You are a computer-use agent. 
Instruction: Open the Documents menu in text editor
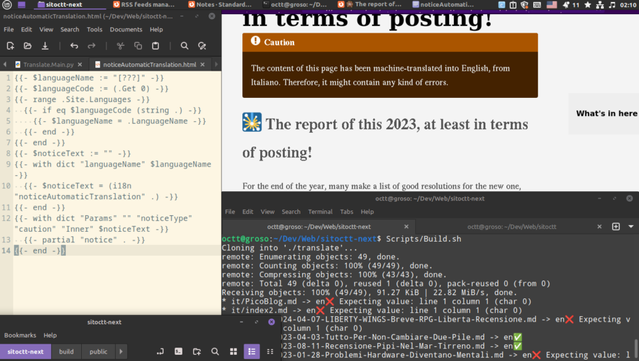pyautogui.click(x=126, y=29)
